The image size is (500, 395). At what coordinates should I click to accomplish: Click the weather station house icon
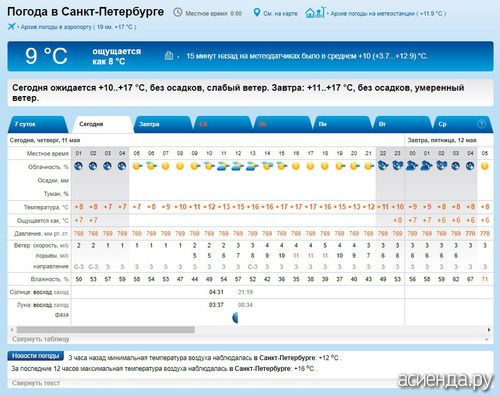point(315,13)
